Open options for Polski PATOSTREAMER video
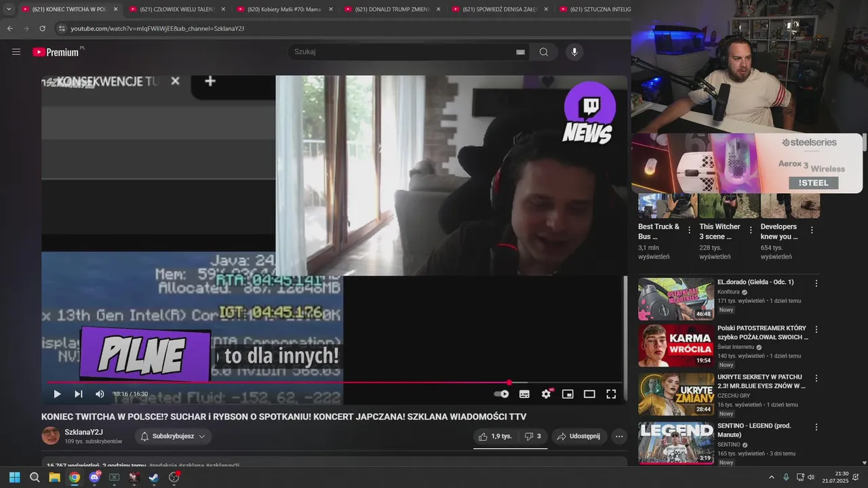The width and height of the screenshot is (868, 488). point(816,329)
